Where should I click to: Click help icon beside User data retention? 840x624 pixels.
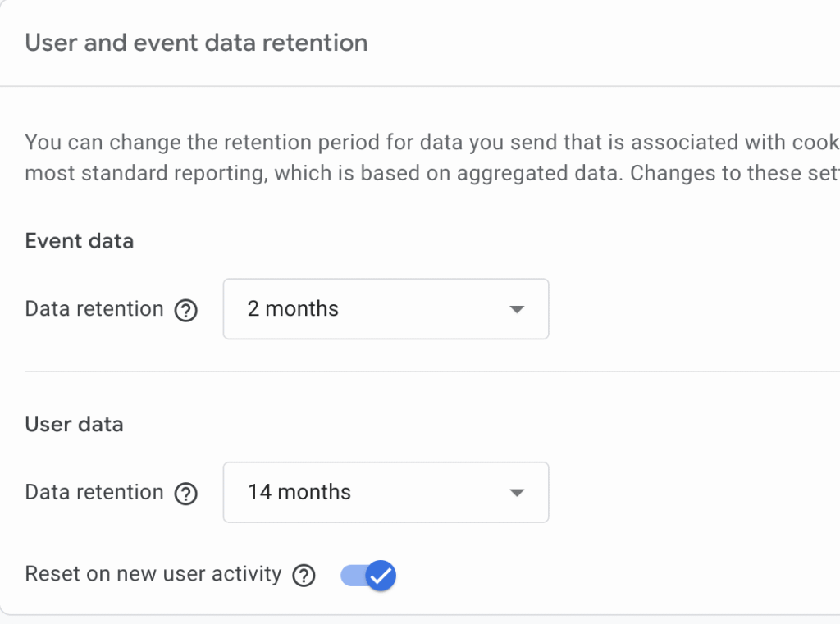187,494
